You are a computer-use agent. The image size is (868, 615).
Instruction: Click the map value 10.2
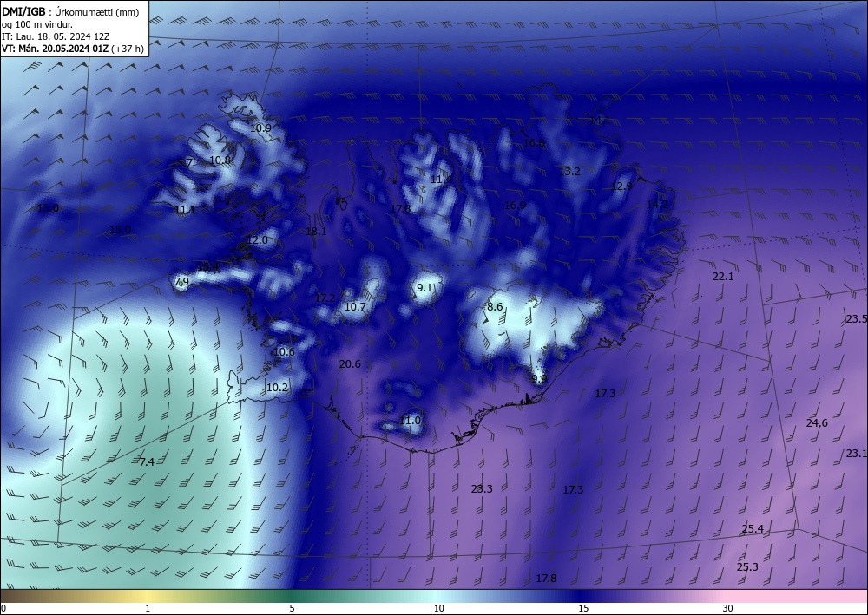pyautogui.click(x=278, y=387)
